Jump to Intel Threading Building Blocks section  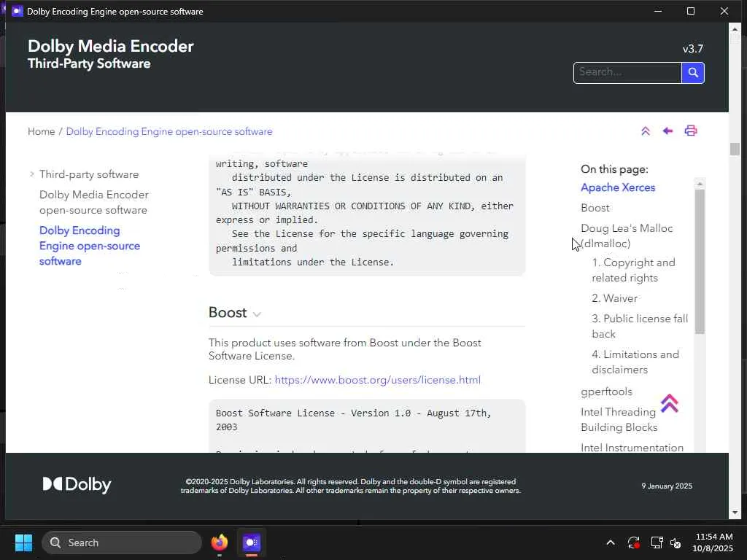point(619,419)
